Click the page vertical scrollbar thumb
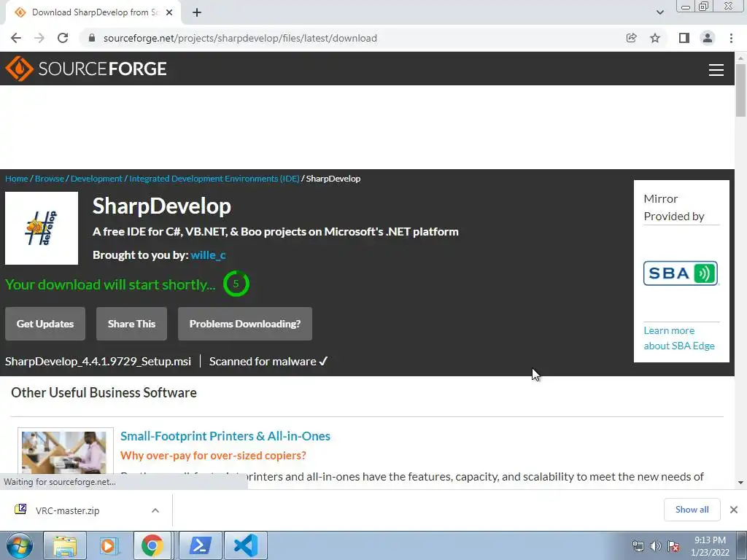 click(740, 90)
